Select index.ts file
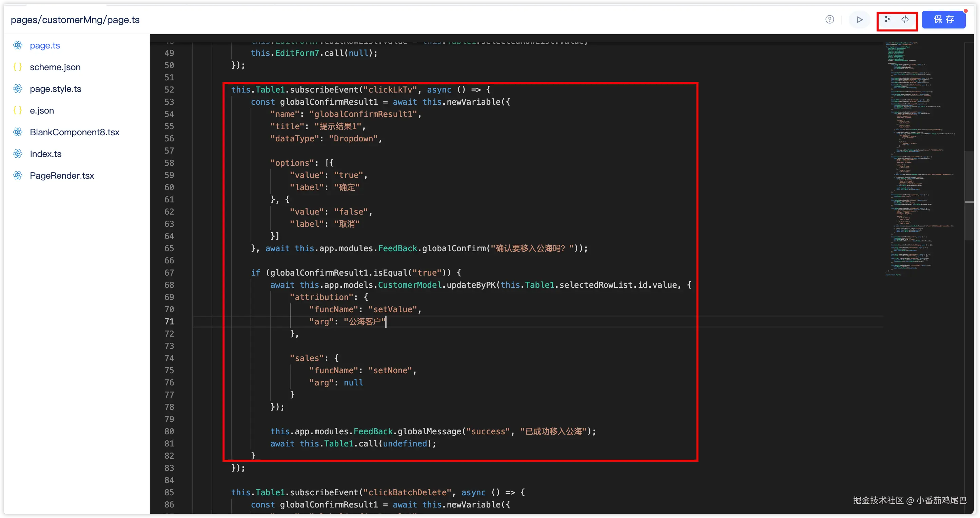The height and width of the screenshot is (518, 980). 46,154
